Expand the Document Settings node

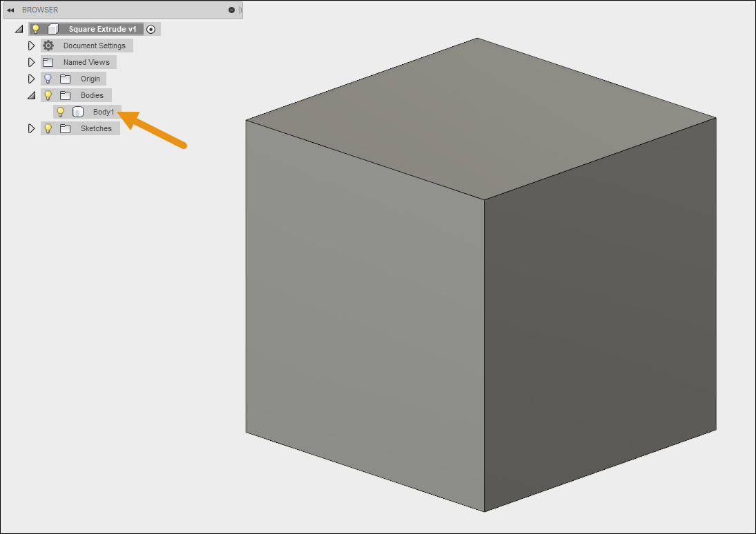point(31,46)
